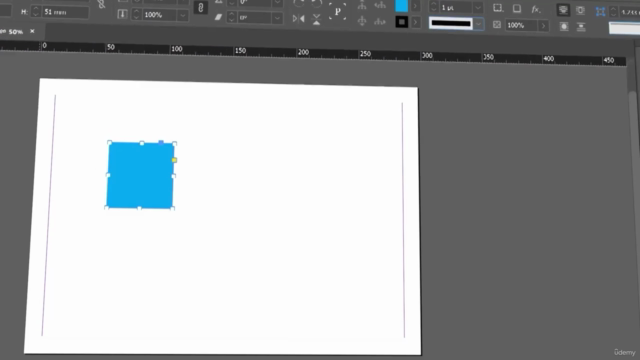Select the blue square on the page

point(140,176)
